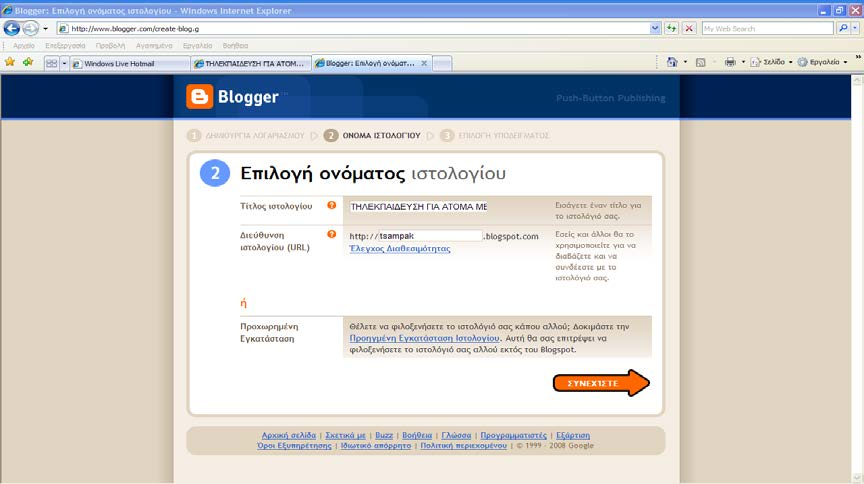Image resolution: width=864 pixels, height=484 pixels.
Task: Open the Επεξεργασία menu
Action: 65,46
